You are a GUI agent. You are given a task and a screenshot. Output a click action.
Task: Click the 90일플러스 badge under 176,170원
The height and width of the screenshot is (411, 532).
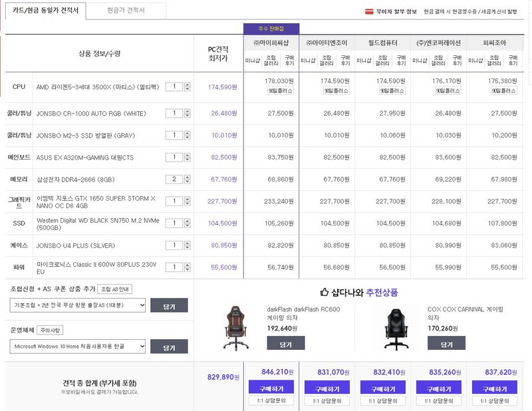[x=448, y=90]
